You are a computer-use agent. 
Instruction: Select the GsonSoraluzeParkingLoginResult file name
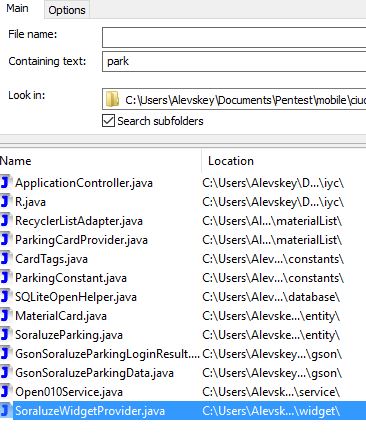tap(107, 354)
